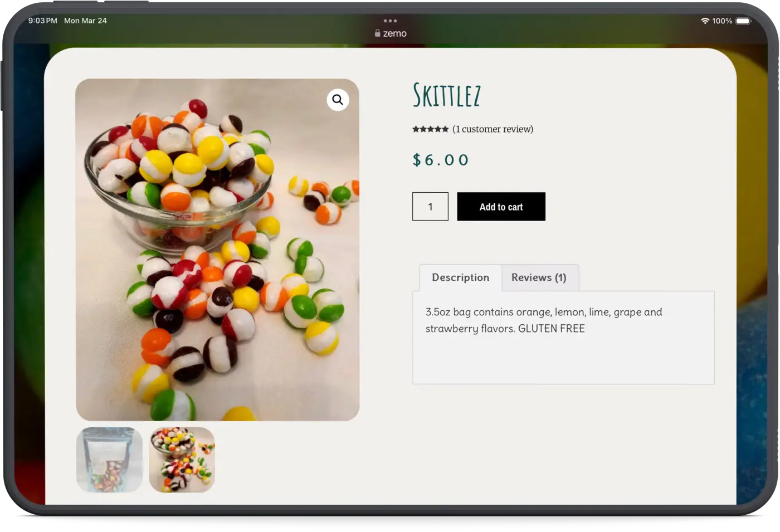The image size is (780, 532).
Task: Select the candy bowl thumbnail
Action: (x=182, y=460)
